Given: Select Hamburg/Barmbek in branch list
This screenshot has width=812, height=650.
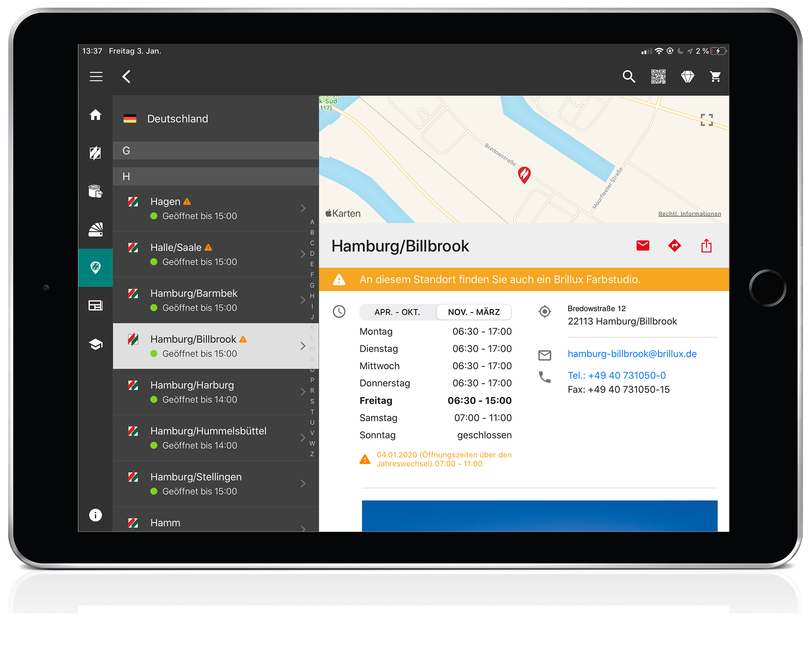Looking at the screenshot, I should coord(216,300).
